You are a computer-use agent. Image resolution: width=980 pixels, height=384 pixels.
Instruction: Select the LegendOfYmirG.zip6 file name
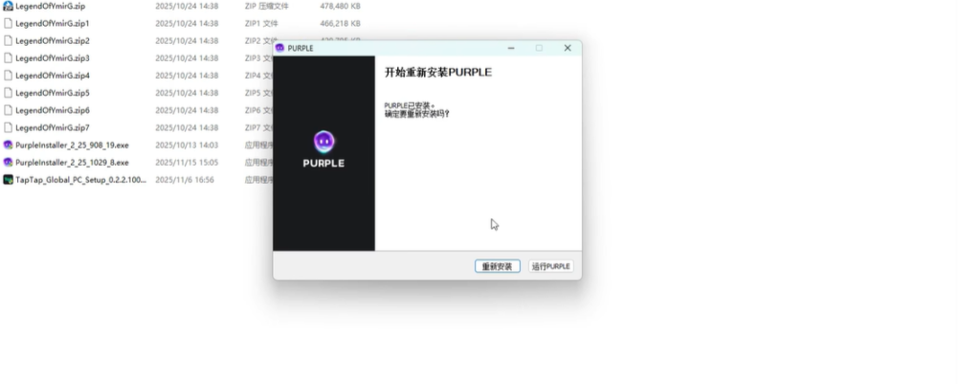[53, 110]
